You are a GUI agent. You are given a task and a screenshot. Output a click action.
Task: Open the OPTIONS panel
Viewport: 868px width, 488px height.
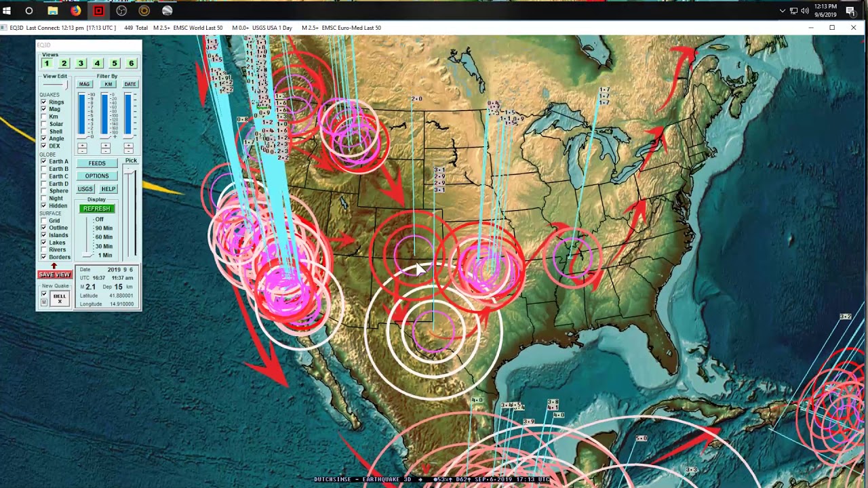click(97, 176)
